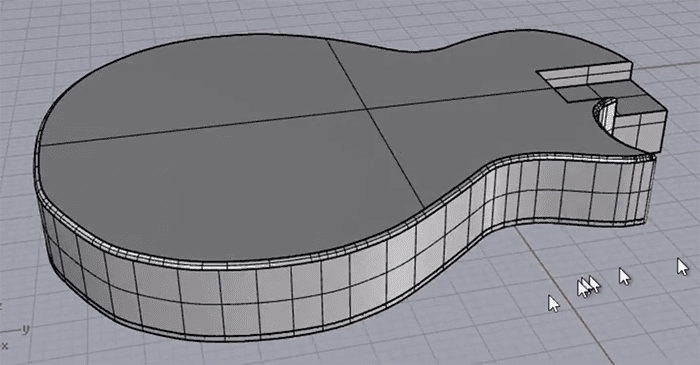Click the y axis label of world axes
This screenshot has width=700, height=365.
click(x=26, y=329)
